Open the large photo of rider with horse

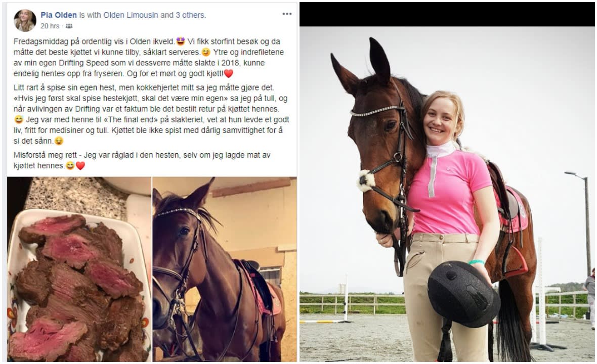(447, 194)
